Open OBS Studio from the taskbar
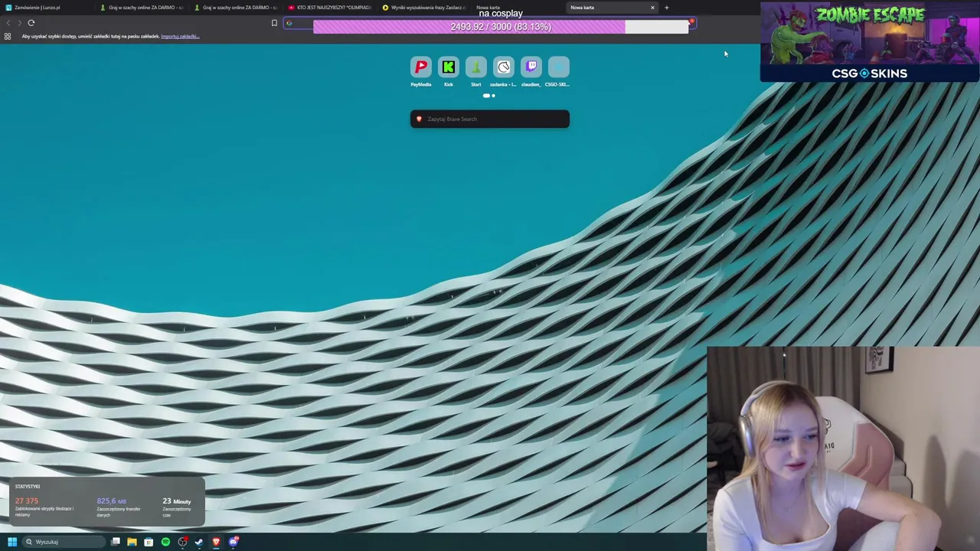The height and width of the screenshot is (551, 980). (182, 542)
